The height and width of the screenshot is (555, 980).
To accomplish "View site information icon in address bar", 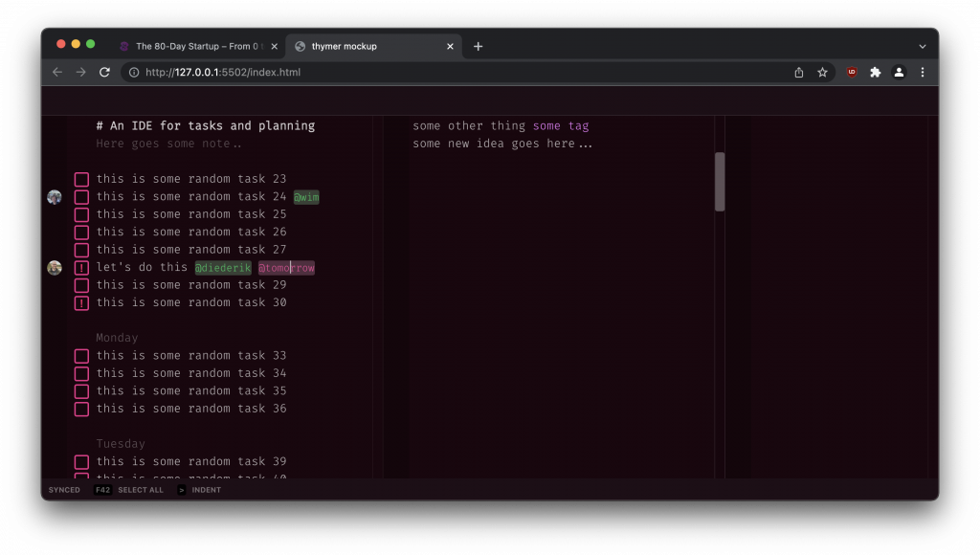I will click(134, 73).
